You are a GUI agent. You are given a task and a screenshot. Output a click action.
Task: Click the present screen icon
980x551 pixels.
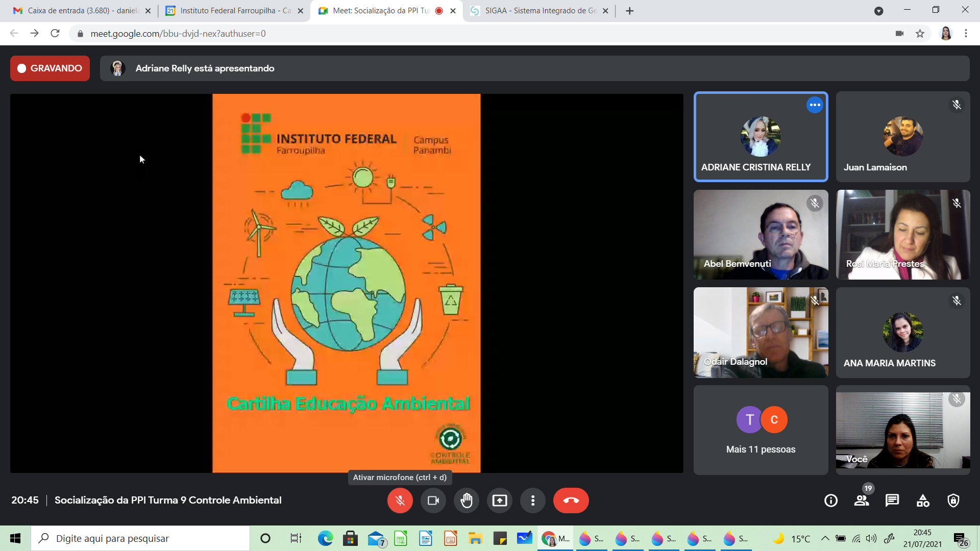[499, 500]
